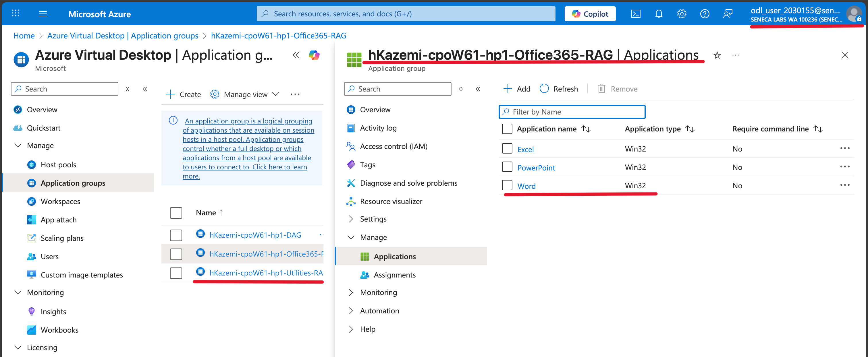Open row actions ellipsis for PowerPoint

[844, 167]
